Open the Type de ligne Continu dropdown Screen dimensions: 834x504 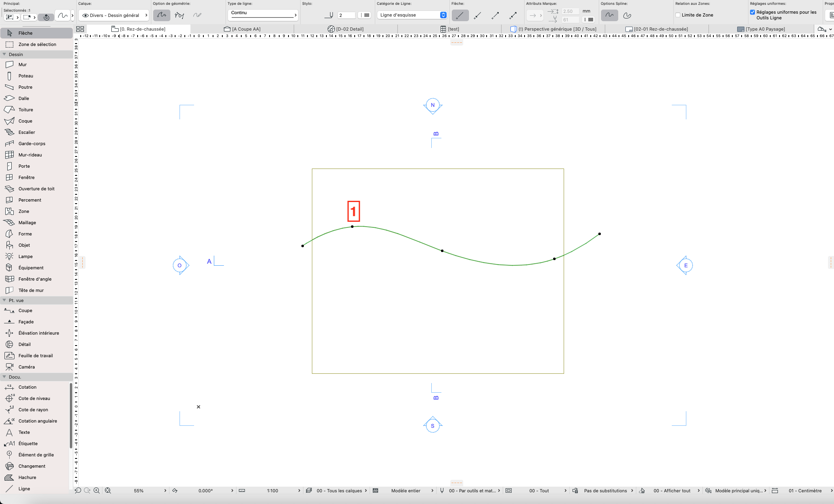[x=263, y=15]
